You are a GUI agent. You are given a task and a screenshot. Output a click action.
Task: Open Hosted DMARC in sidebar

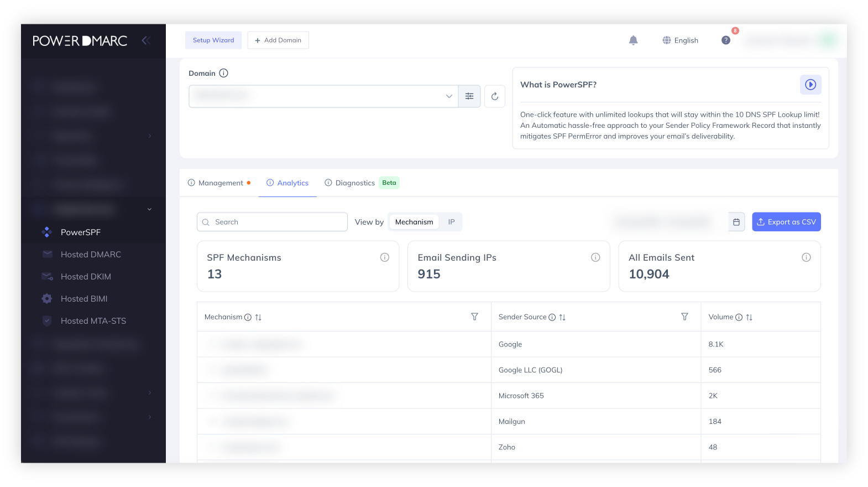point(91,255)
